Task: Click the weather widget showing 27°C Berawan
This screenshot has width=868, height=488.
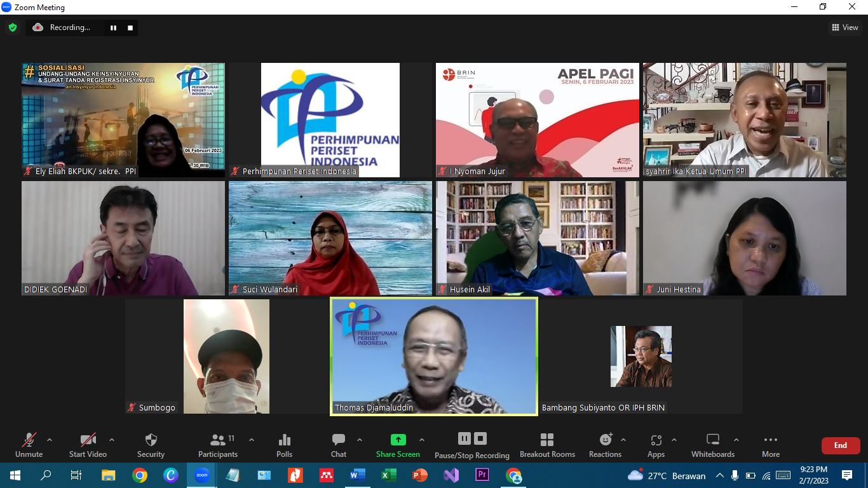Action: point(667,475)
